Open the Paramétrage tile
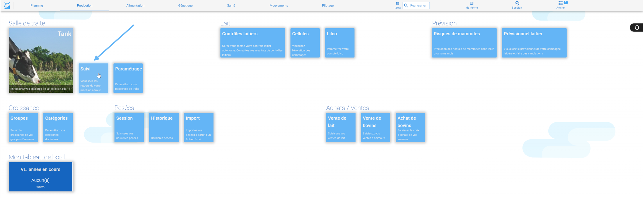Viewport: 644px width, 207px height. tap(128, 78)
